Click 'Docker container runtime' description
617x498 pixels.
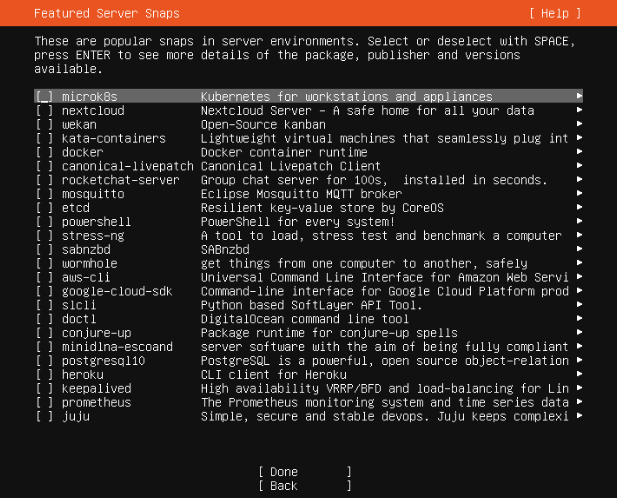(284, 152)
